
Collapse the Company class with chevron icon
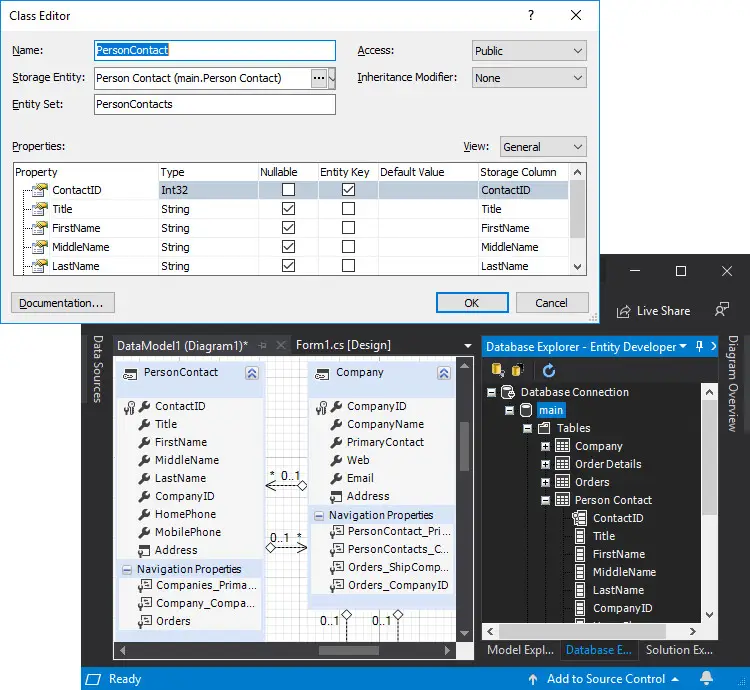(x=444, y=373)
